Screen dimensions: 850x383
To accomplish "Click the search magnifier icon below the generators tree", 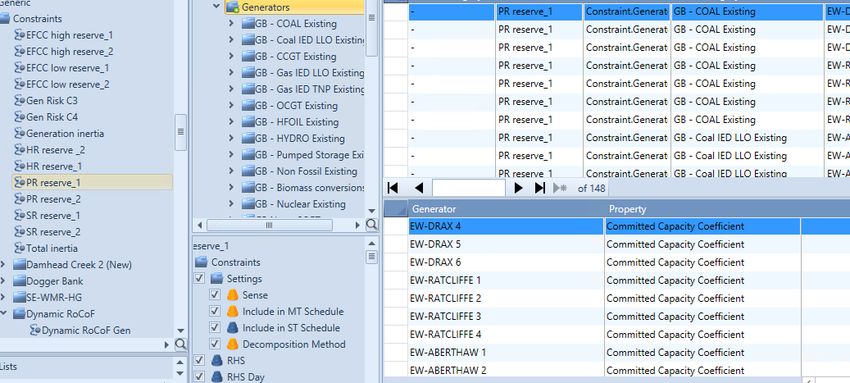I will (372, 224).
